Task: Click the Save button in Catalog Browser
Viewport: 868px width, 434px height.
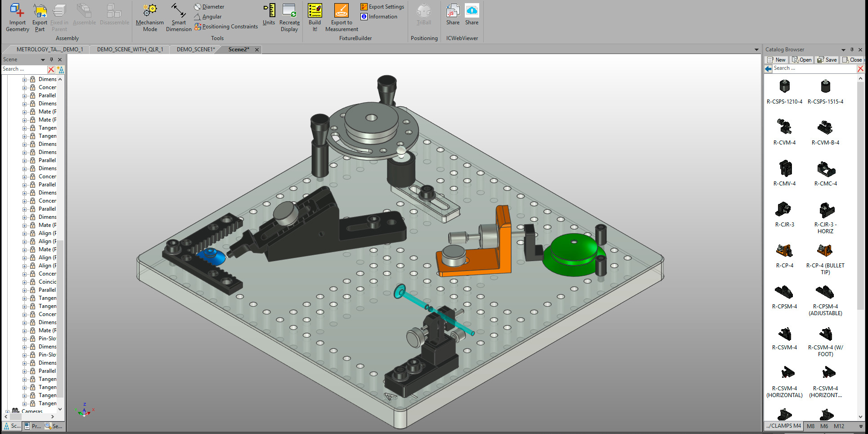Action: 827,60
